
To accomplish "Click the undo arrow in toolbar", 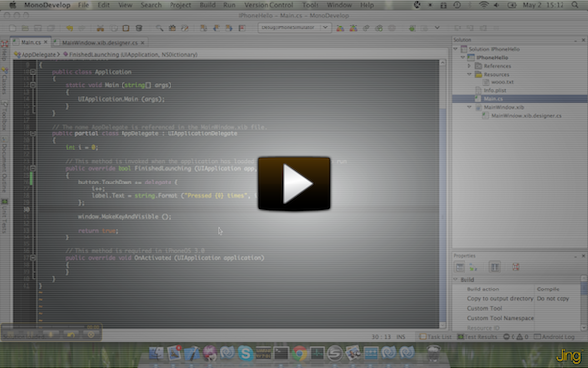I will pos(70,28).
